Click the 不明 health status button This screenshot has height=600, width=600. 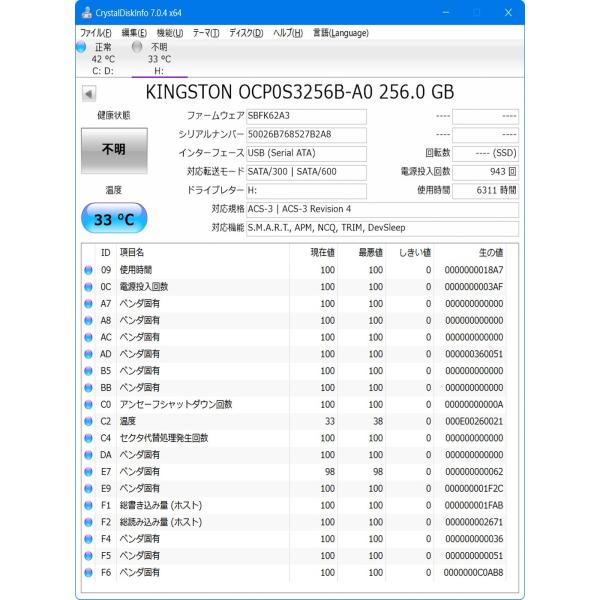[x=114, y=151]
